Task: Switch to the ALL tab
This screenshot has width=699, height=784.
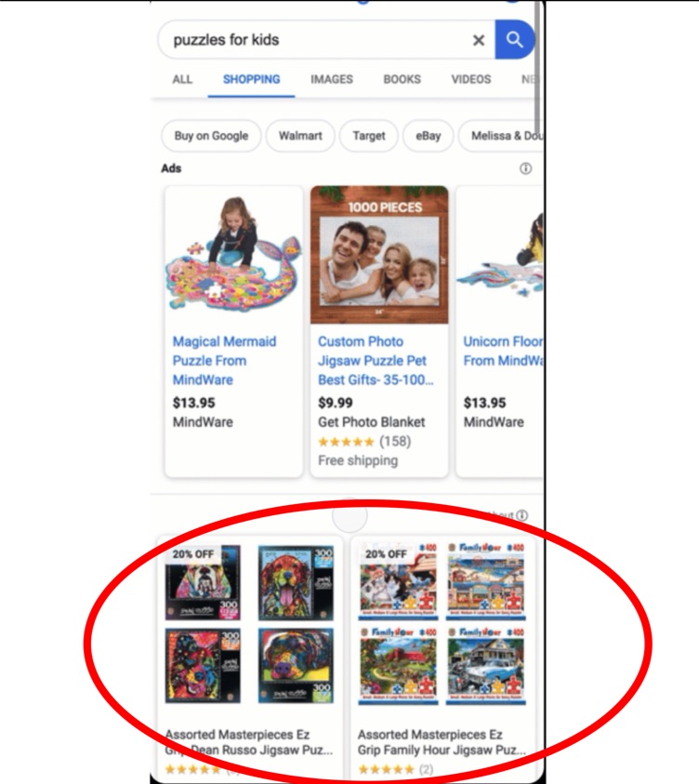Action: [x=182, y=79]
